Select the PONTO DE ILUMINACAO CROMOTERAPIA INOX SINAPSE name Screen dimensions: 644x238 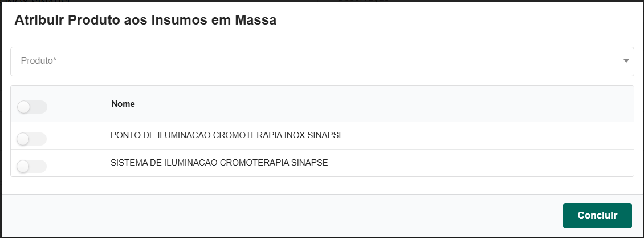point(227,135)
